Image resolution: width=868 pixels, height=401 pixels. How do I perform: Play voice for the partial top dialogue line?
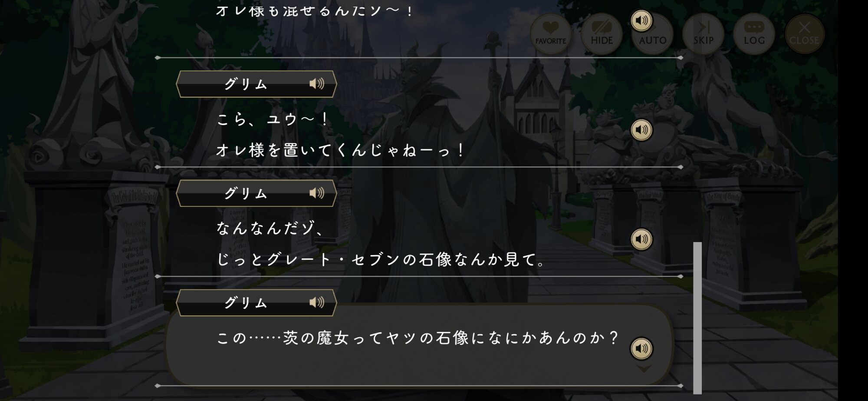641,20
